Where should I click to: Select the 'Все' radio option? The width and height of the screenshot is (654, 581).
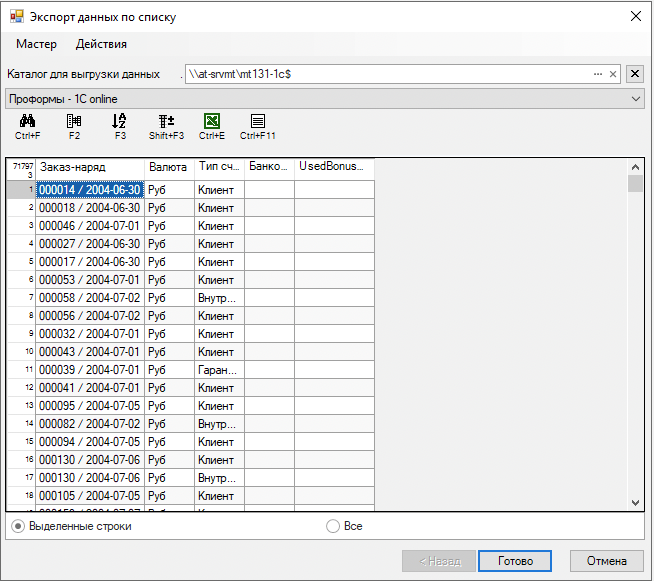(333, 526)
